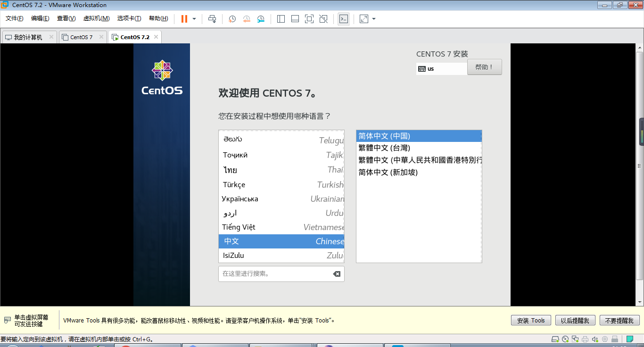Select IsiZulu language row
Screen dimensions: 644x347
(281, 256)
